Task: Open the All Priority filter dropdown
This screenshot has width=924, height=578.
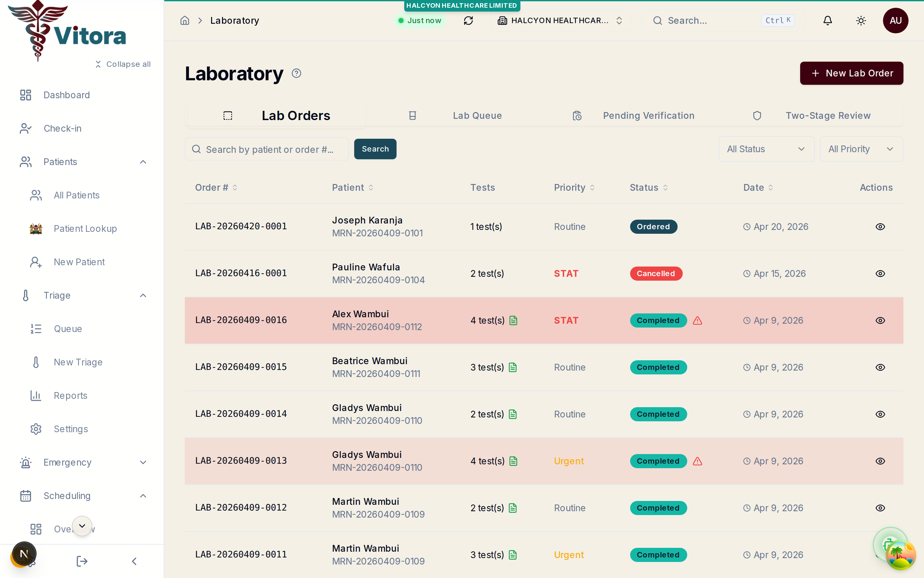Action: [861, 149]
